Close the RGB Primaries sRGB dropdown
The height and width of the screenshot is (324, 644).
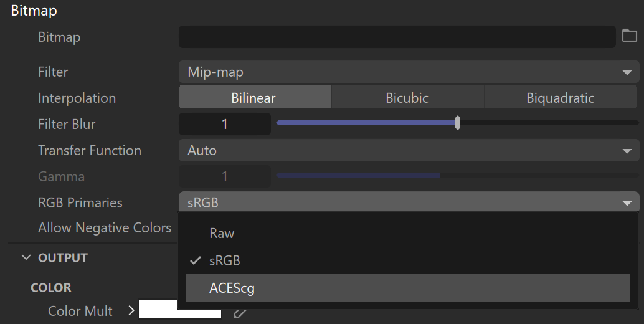click(x=409, y=202)
